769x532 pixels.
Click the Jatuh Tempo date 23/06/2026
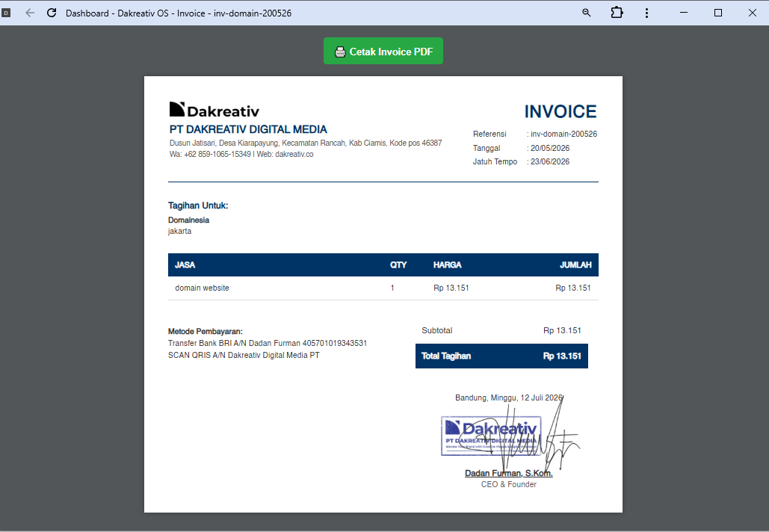tap(550, 162)
